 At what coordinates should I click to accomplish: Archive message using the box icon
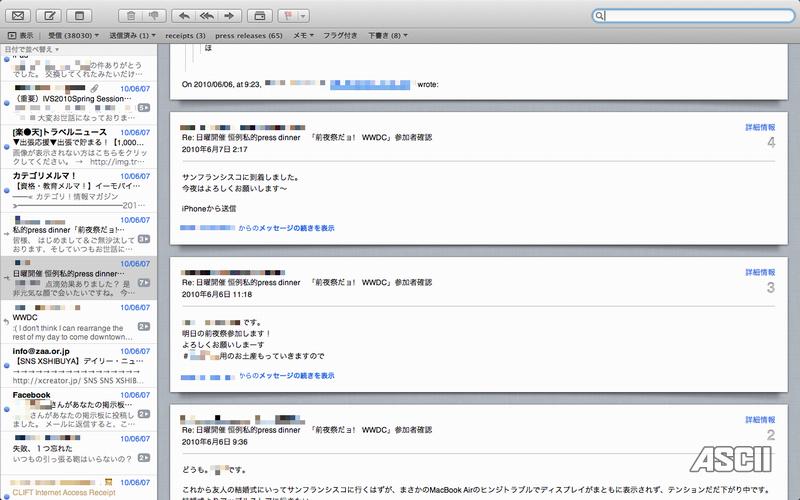pyautogui.click(x=260, y=16)
